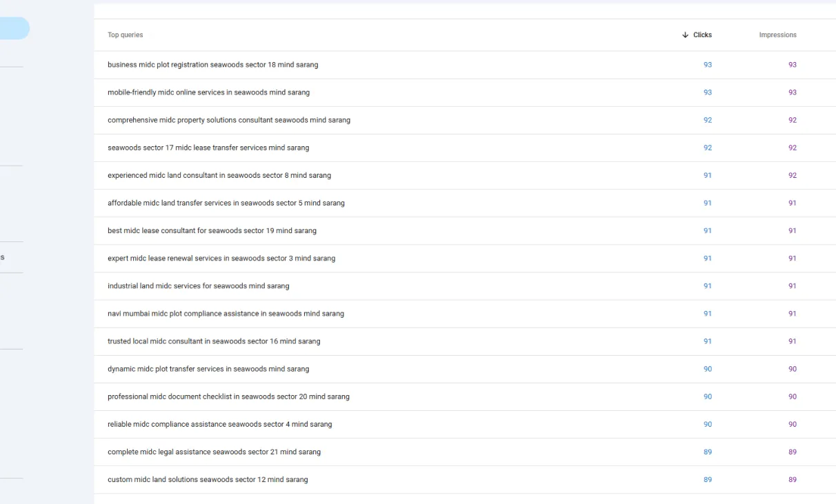Select 'reliable midc compliance assistance' query row
The image size is (836, 504).
tap(219, 424)
